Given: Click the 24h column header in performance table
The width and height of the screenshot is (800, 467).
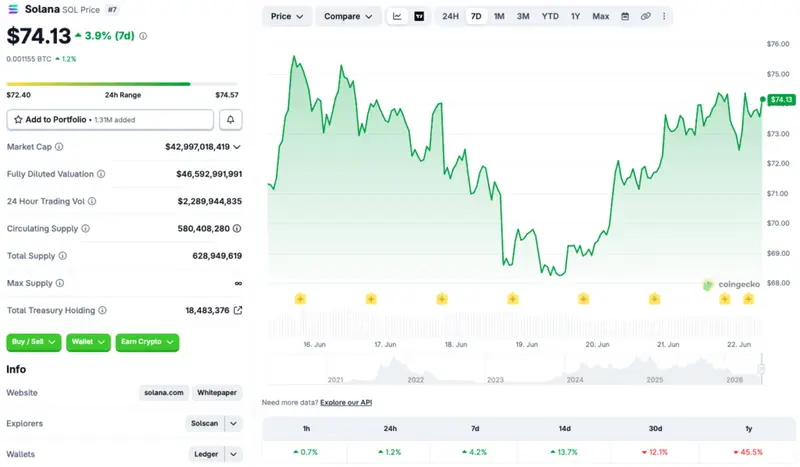Looking at the screenshot, I should pos(390,429).
